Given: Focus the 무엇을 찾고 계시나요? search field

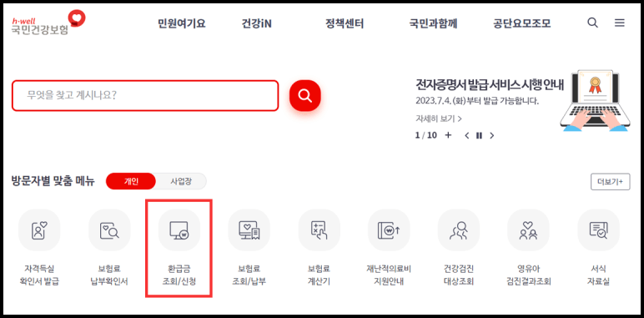Looking at the screenshot, I should pos(145,96).
